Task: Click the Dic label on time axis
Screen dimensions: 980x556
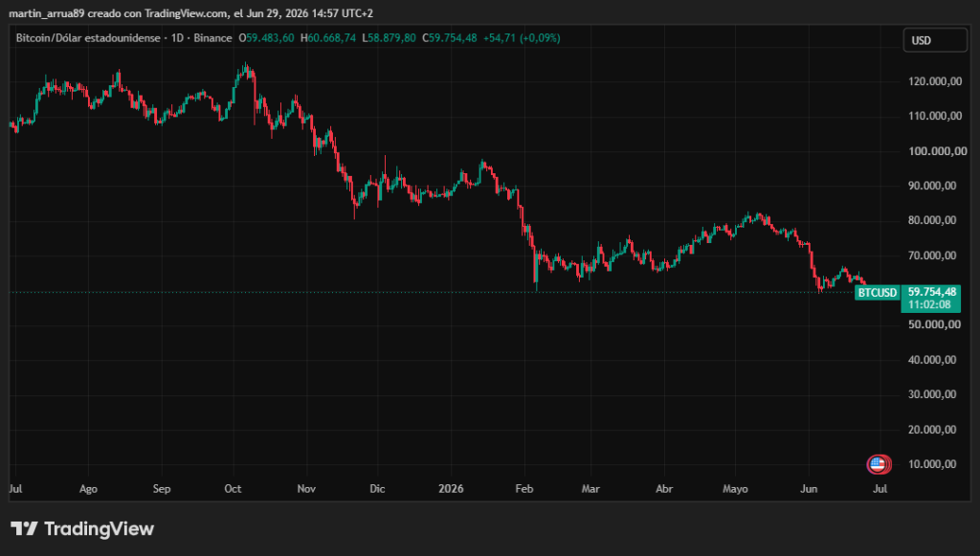Action: click(x=377, y=489)
